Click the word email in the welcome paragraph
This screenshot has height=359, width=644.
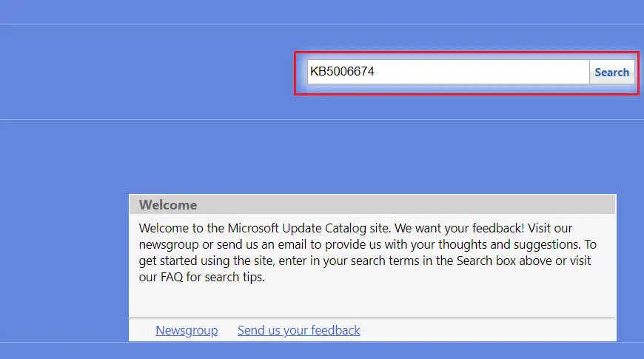(x=292, y=244)
